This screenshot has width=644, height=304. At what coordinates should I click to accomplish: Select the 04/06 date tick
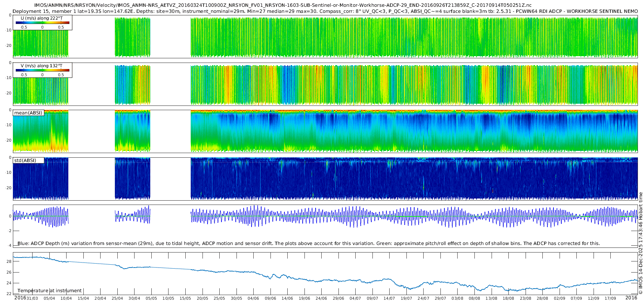tap(253, 298)
